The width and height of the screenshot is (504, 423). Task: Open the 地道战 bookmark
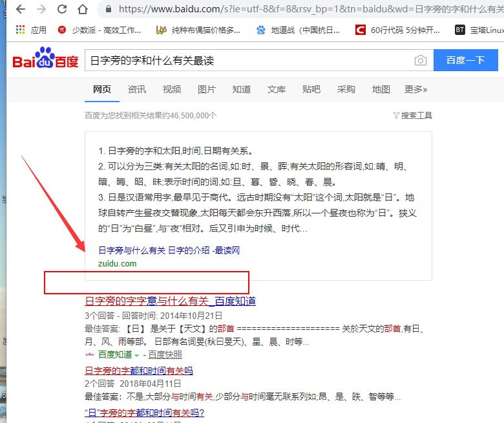[x=299, y=30]
